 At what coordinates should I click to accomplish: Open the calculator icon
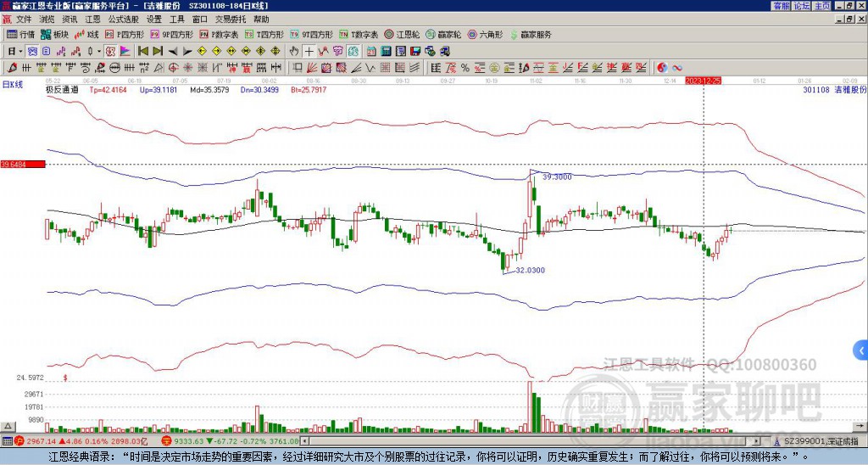coord(386,51)
